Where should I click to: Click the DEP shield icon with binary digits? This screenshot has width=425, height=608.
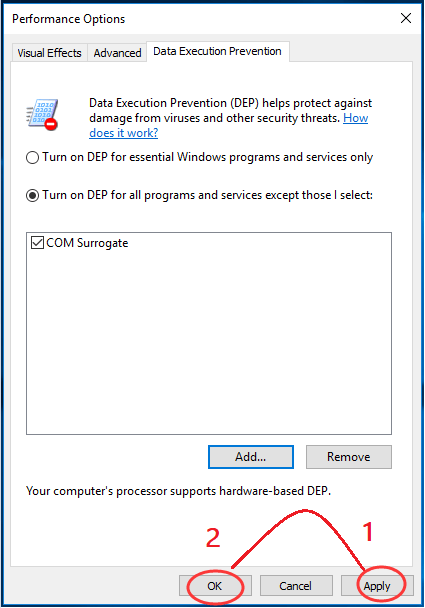click(x=42, y=114)
